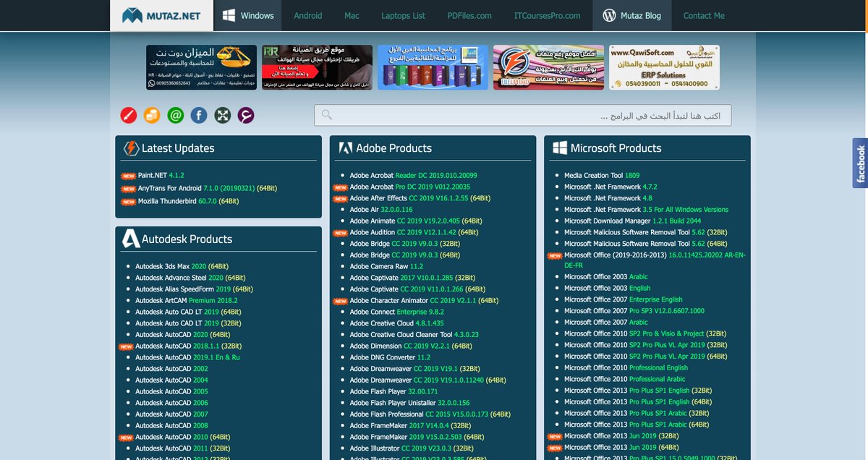868x460 pixels.
Task: Open the QawiSoft ERP Solutions banner
Action: coord(664,67)
